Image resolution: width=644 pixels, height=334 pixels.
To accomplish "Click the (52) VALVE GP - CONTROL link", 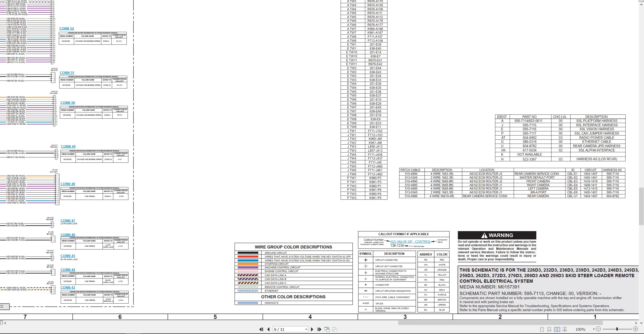I will pyautogui.click(x=410, y=242).
